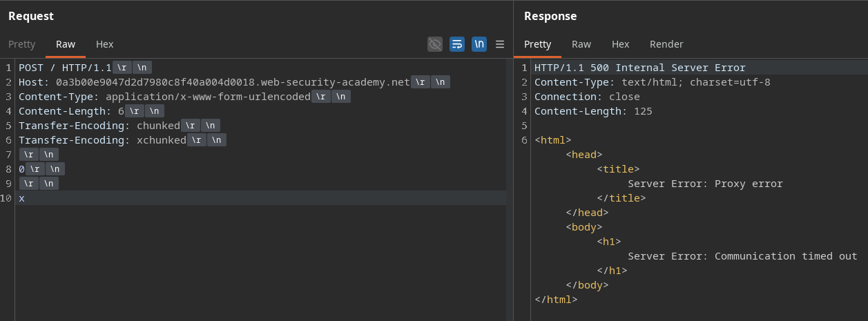Click the x on request line 10
This screenshot has height=321, width=868.
21,198
